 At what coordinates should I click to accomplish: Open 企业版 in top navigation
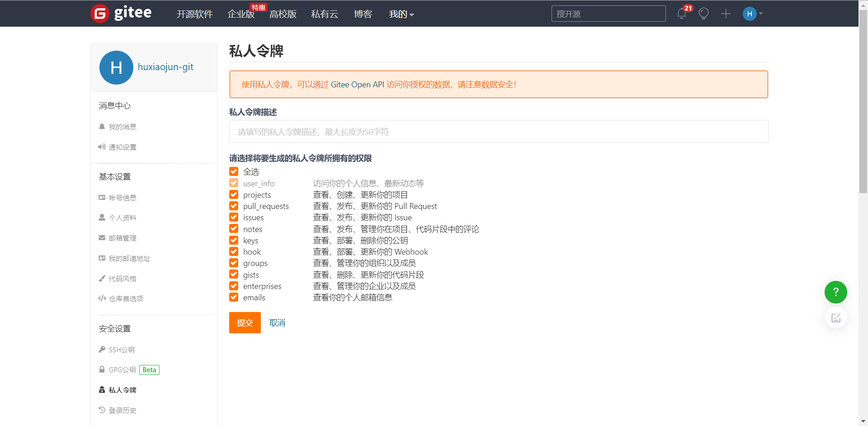tap(241, 14)
